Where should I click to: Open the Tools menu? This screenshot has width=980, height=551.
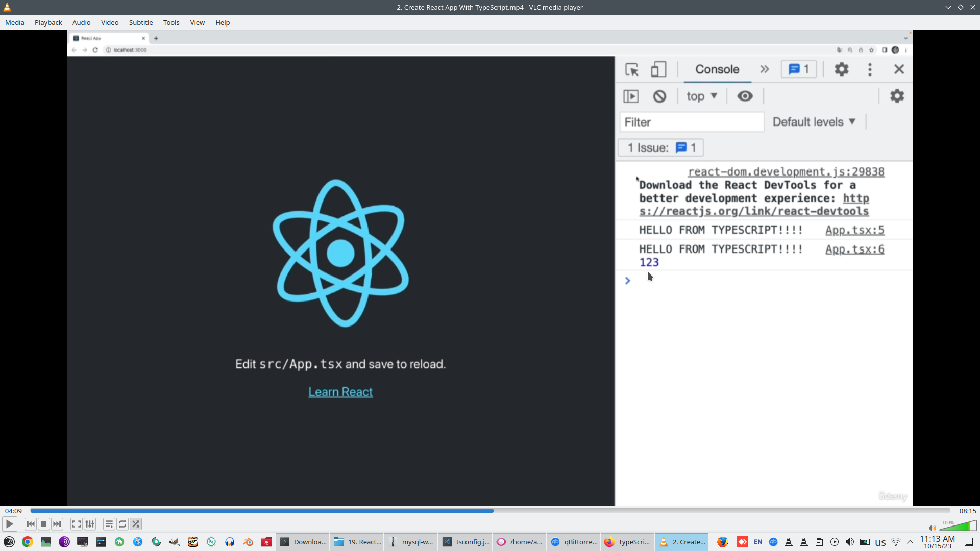tap(171, 22)
